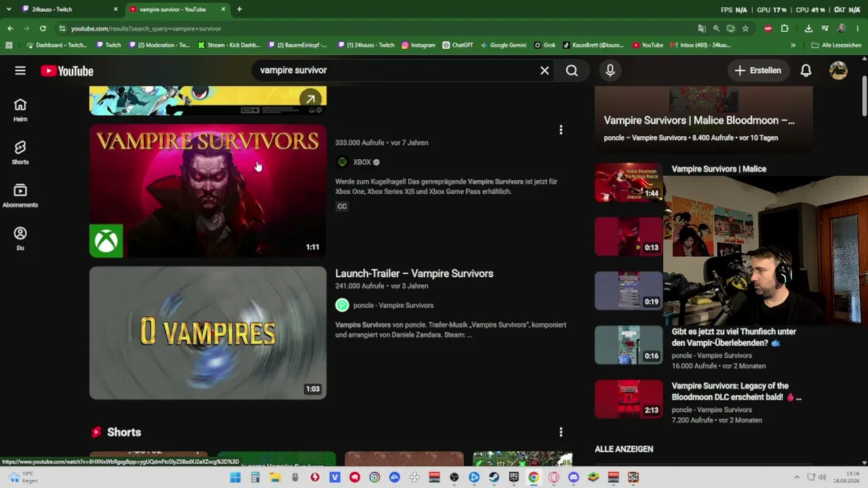
Task: Open the Du page in sidebar
Action: click(20, 239)
